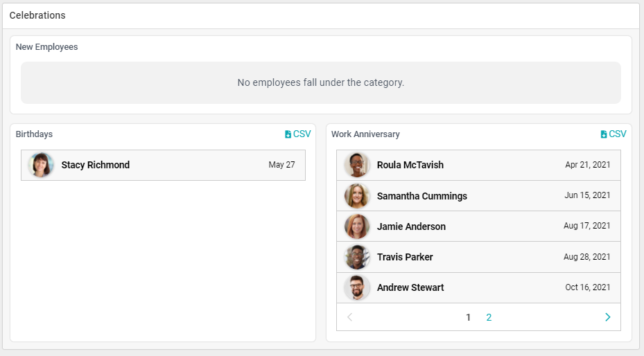Image resolution: width=644 pixels, height=356 pixels.
Task: Click the New Employees empty message
Action: coord(320,82)
